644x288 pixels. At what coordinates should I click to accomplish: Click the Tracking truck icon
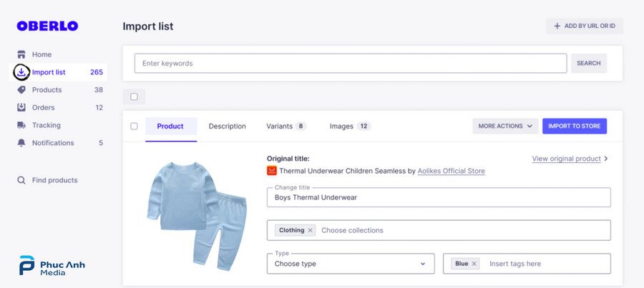(x=21, y=125)
